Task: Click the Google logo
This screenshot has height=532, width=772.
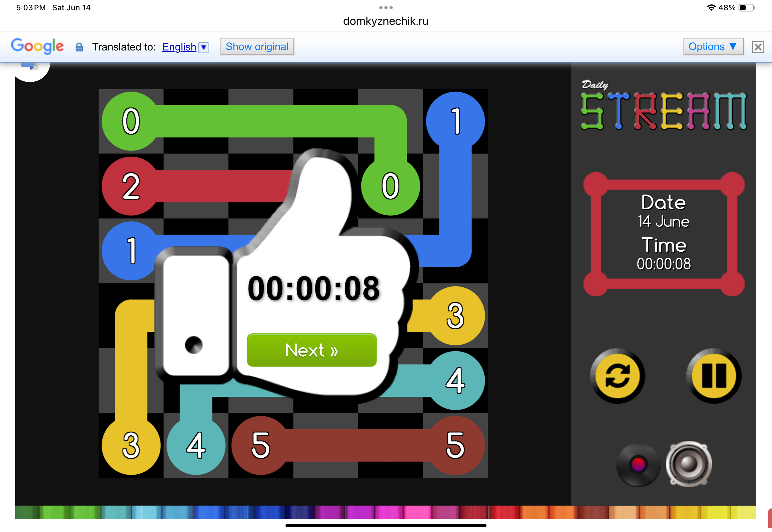Action: [37, 46]
